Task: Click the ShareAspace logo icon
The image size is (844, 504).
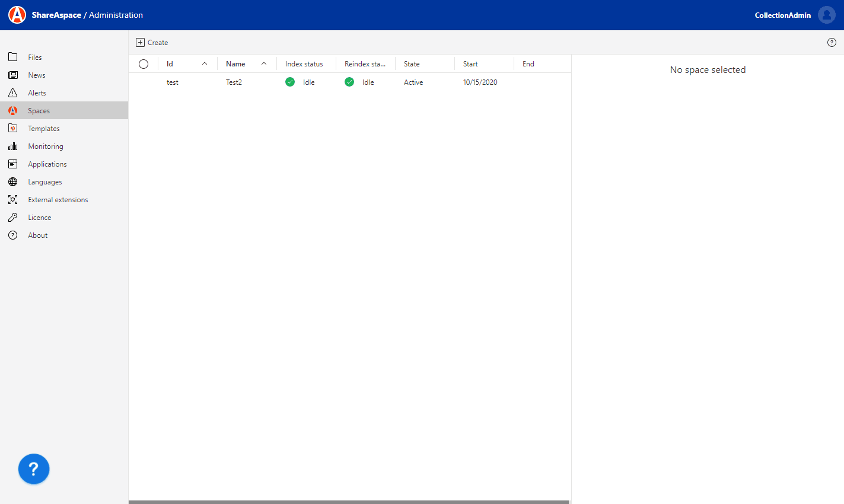Action: click(17, 15)
